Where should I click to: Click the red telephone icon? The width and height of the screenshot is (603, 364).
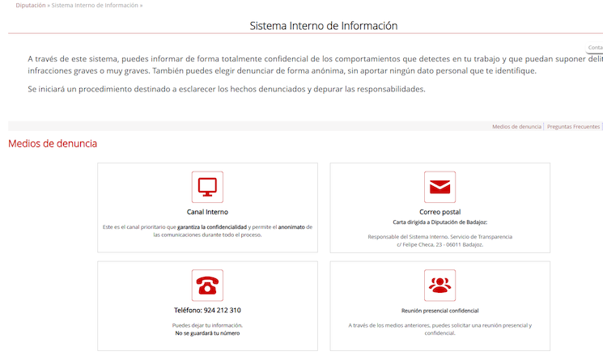coord(207,285)
